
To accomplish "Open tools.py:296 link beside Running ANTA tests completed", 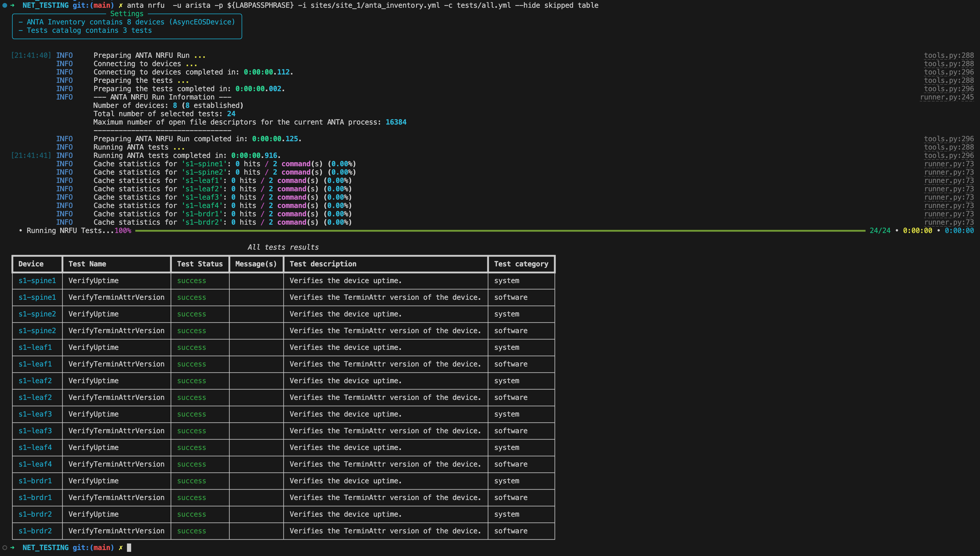I will [x=948, y=156].
